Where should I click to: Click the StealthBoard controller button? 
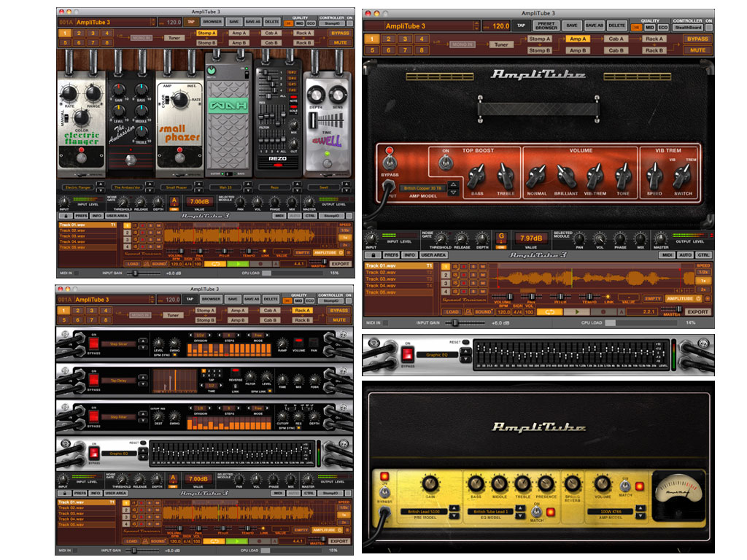click(x=689, y=26)
